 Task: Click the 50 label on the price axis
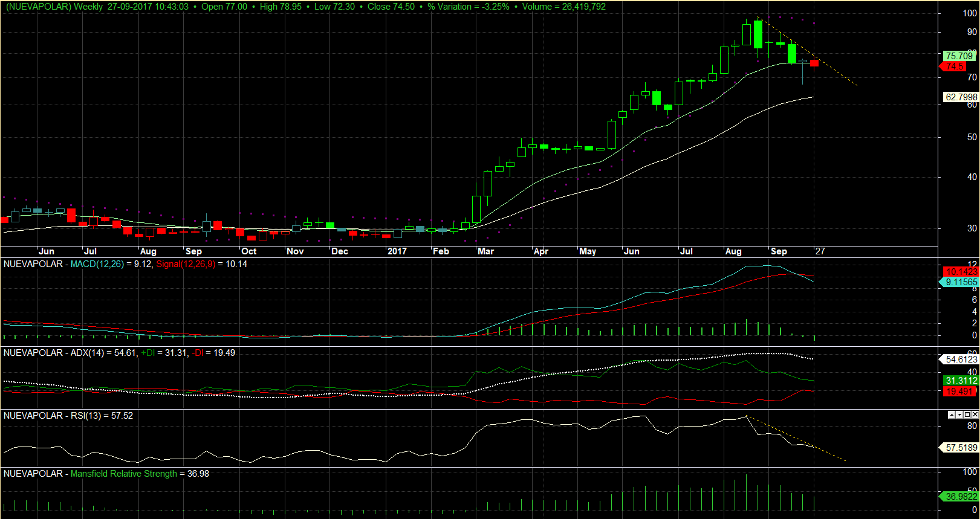tap(972, 137)
